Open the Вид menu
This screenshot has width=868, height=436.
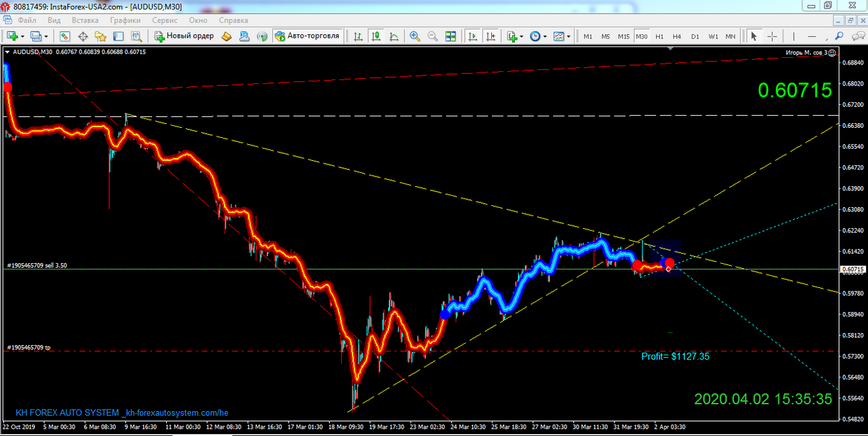pyautogui.click(x=54, y=20)
